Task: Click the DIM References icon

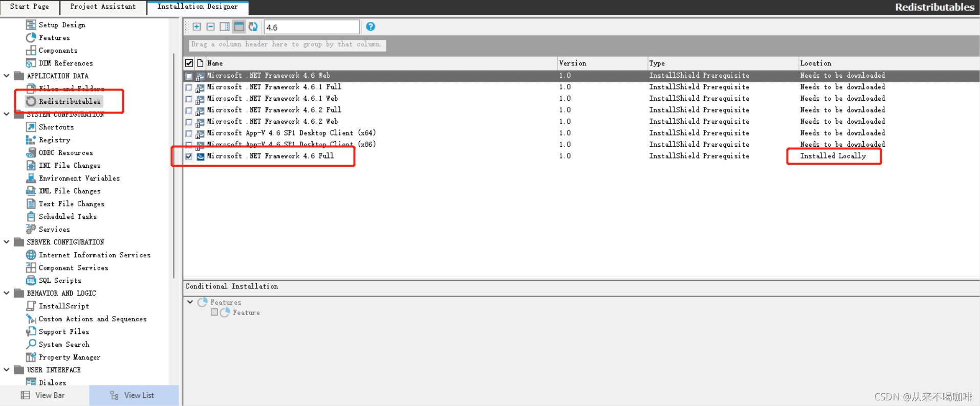Action: [31, 63]
